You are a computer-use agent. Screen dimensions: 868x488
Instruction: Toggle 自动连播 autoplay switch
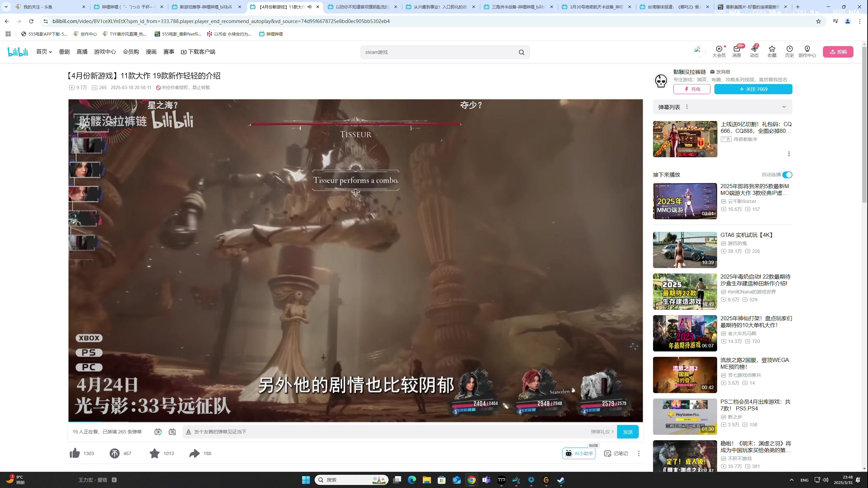(x=787, y=175)
